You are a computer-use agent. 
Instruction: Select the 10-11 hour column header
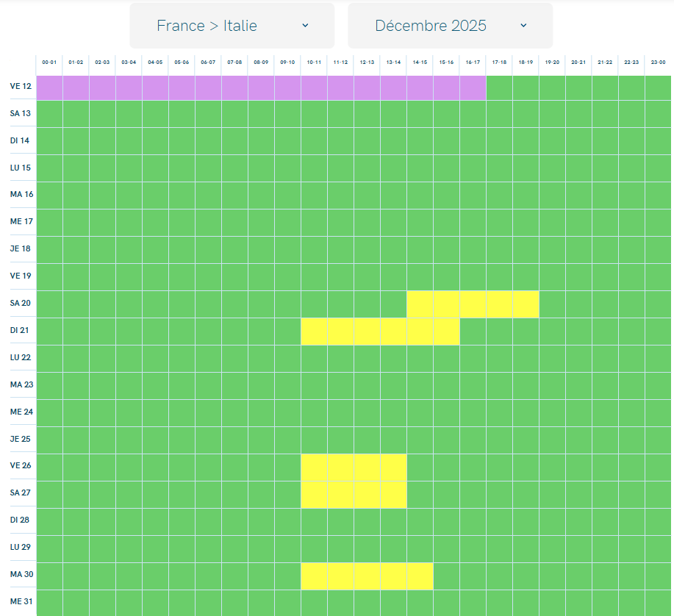click(314, 63)
